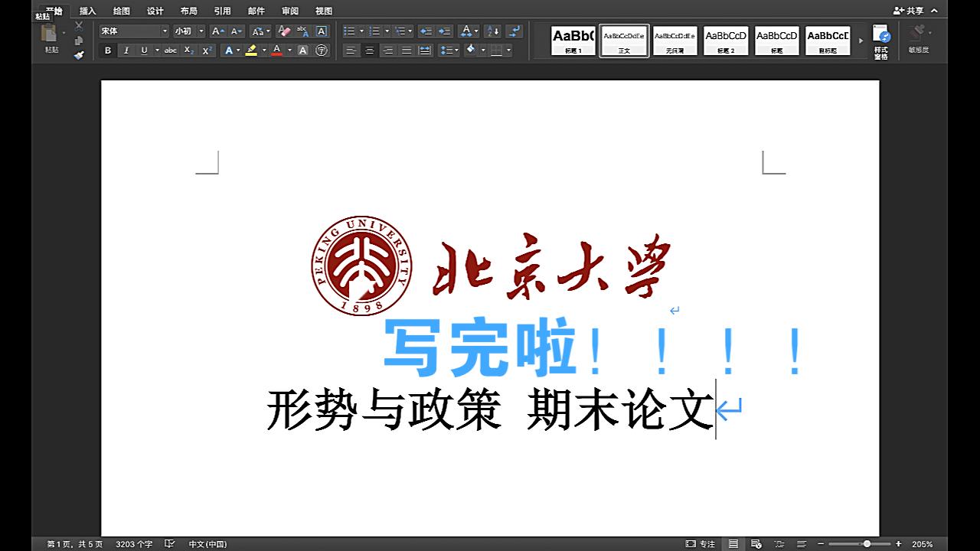Open the 审阅 ribbon tab
The image size is (980, 551).
(x=290, y=11)
